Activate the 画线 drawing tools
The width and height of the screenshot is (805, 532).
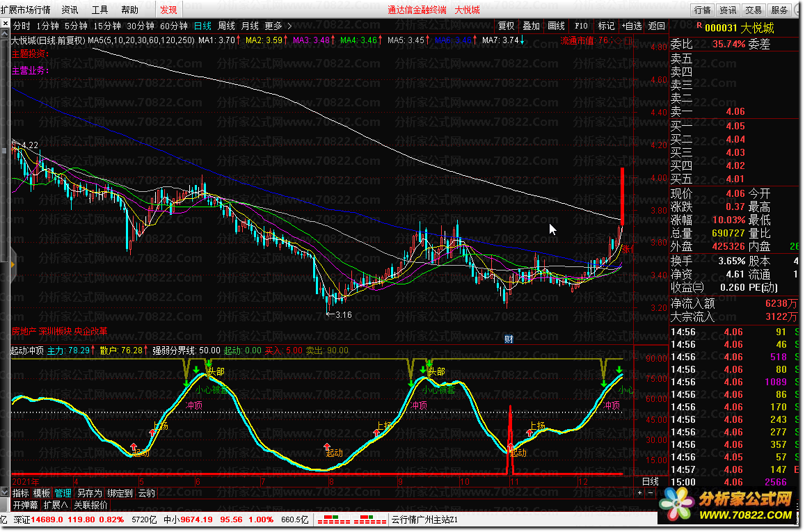(x=556, y=26)
